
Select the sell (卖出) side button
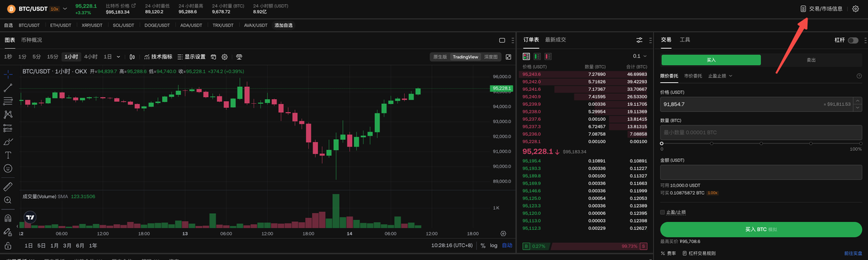pyautogui.click(x=811, y=60)
